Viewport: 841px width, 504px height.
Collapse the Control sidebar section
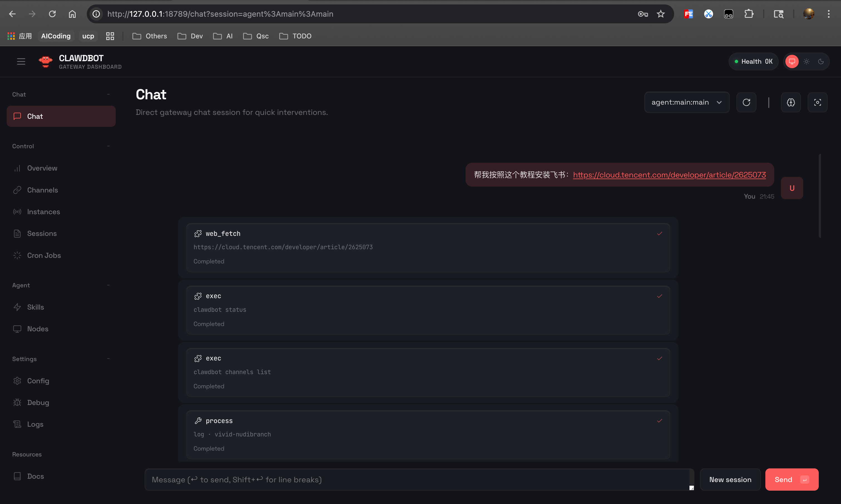[x=108, y=146]
